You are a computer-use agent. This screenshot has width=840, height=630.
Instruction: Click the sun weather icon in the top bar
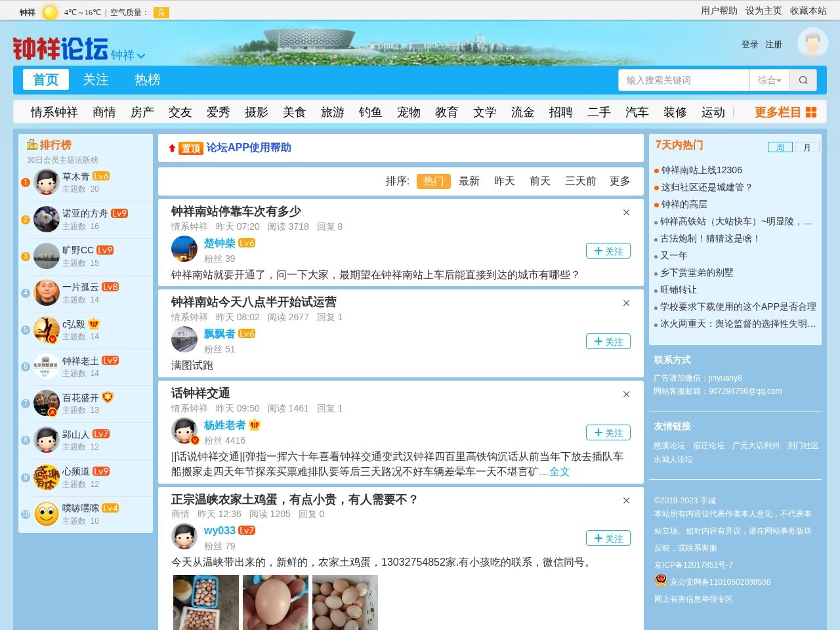pos(48,11)
